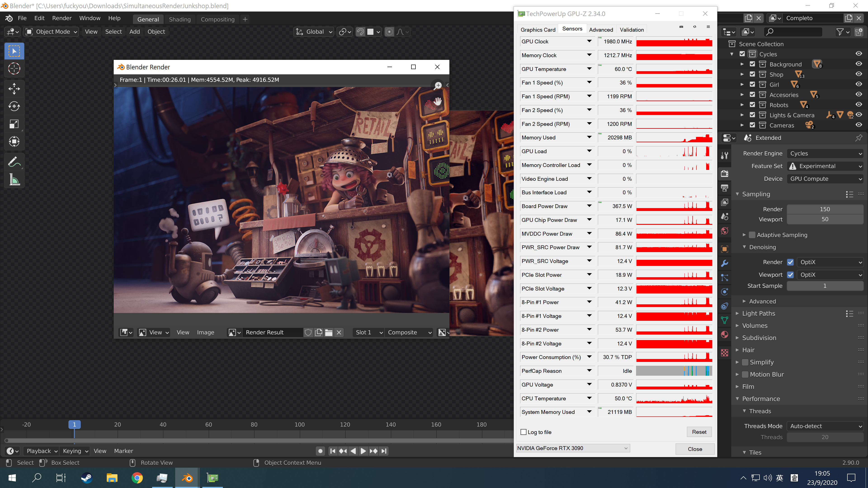Open the GPU Clock sensor dropdown arrow
The height and width of the screenshot is (488, 868).
pyautogui.click(x=589, y=41)
